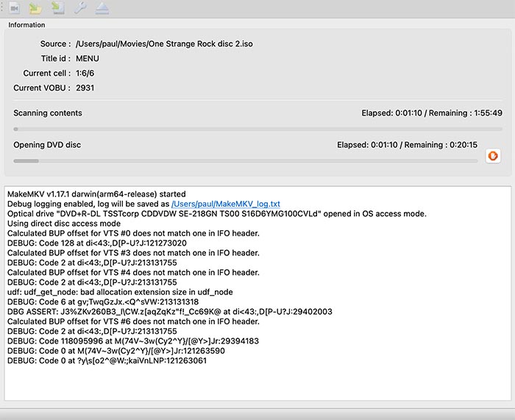Image resolution: width=515 pixels, height=420 pixels.
Task: Click the DBG ASSERT log line
Action: coord(170,312)
